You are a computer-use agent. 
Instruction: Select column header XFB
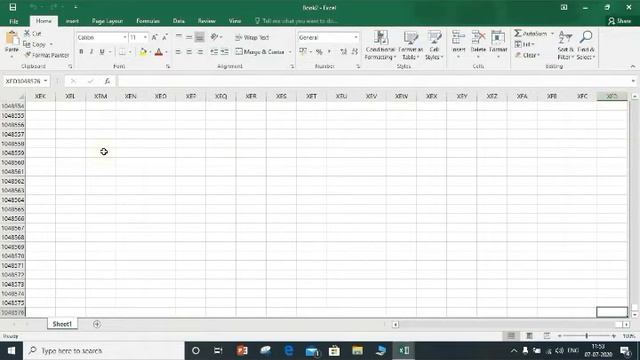point(552,96)
